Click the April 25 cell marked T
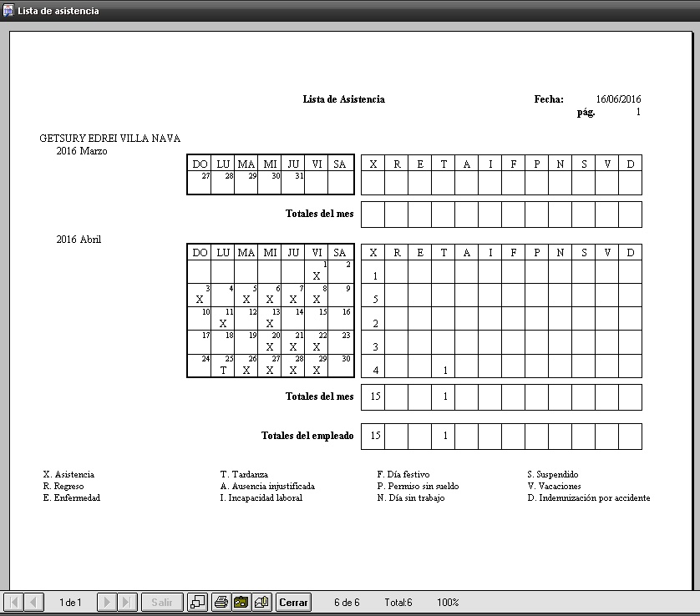700x616 pixels. [223, 366]
